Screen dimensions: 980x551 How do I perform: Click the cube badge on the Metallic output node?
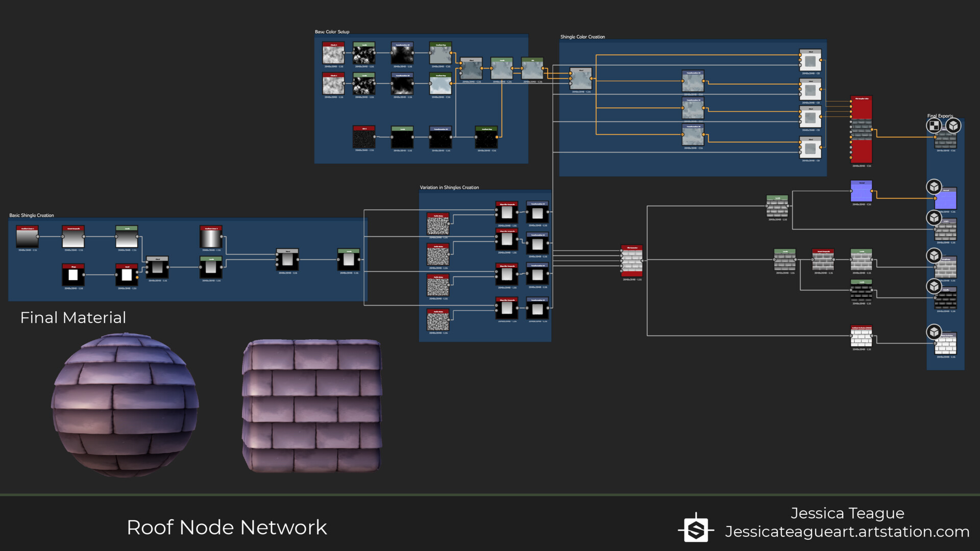click(x=934, y=286)
